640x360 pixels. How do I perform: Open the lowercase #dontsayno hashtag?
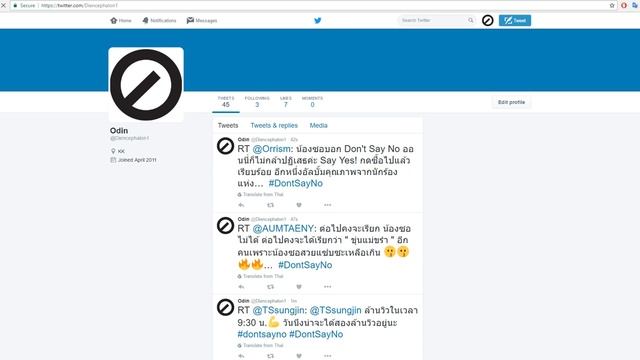click(x=262, y=334)
